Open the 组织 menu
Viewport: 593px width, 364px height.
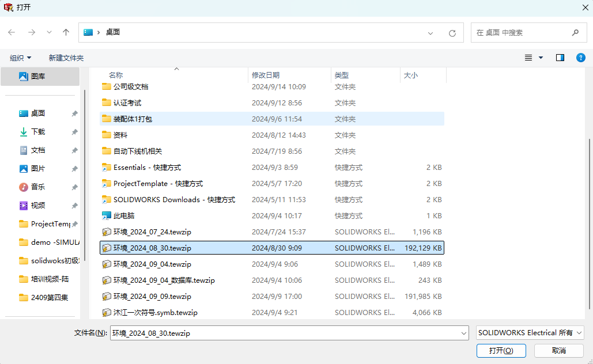click(x=20, y=58)
